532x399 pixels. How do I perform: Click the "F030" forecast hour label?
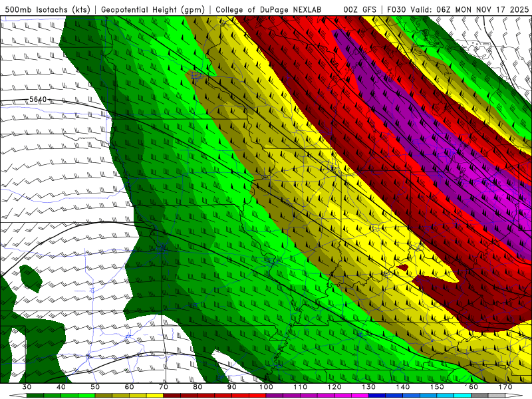point(396,9)
